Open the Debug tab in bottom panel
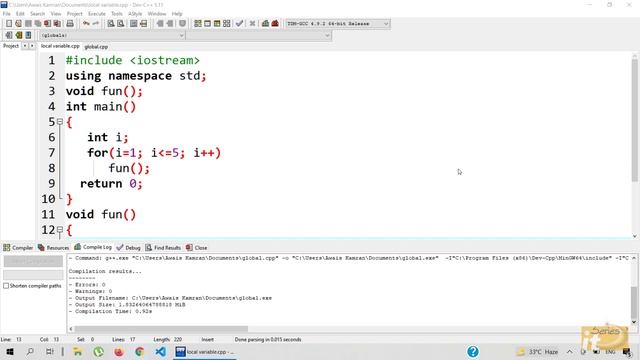This screenshot has height=360, width=640. tap(128, 248)
